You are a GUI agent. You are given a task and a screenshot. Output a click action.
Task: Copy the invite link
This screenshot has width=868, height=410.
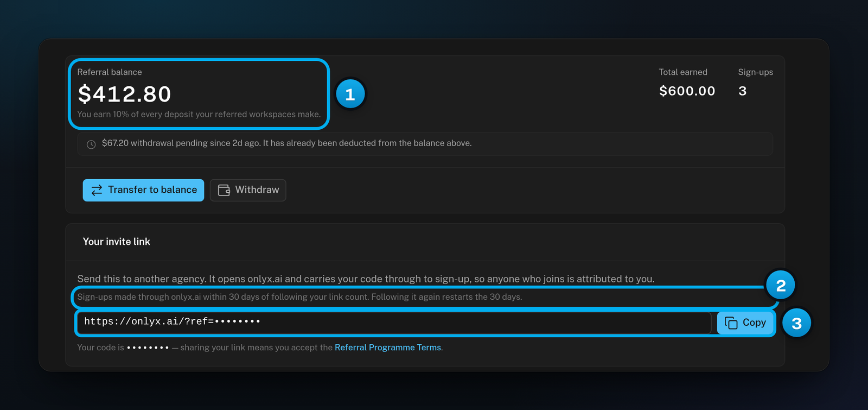click(745, 323)
